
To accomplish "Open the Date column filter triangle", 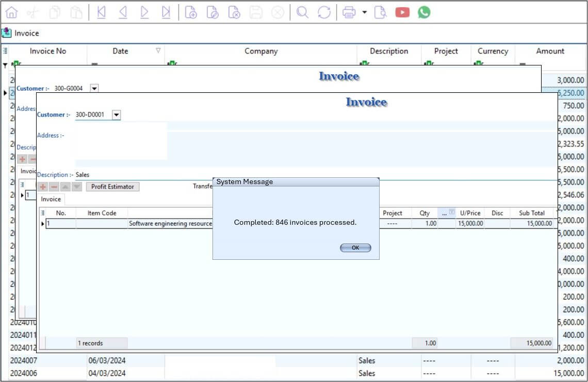I will [x=158, y=50].
